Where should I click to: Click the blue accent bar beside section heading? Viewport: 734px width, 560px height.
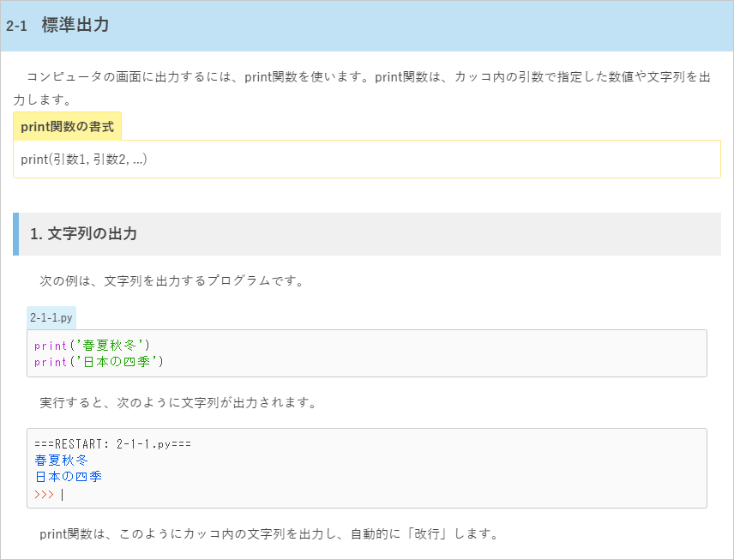pyautogui.click(x=16, y=234)
